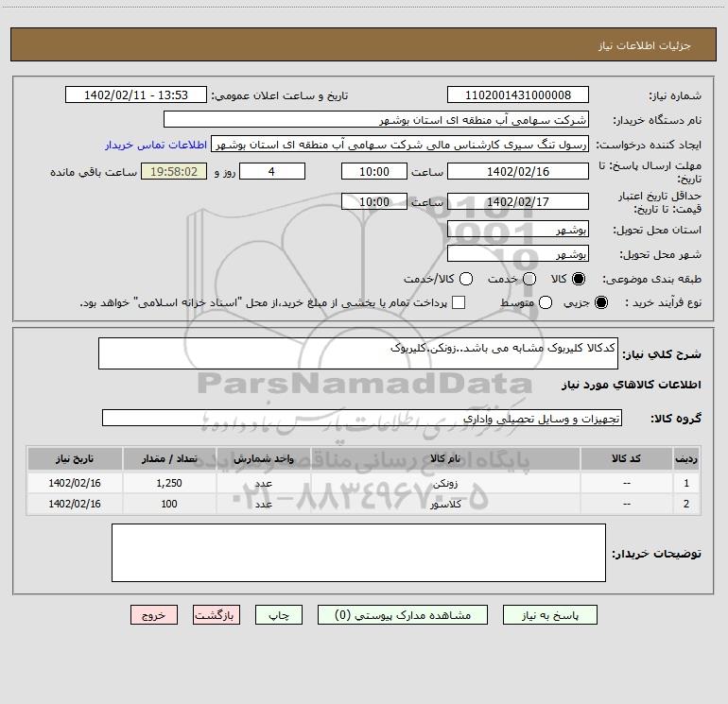The width and height of the screenshot is (728, 704).
Task: Click the remaining days field showing 4
Action: 272,171
